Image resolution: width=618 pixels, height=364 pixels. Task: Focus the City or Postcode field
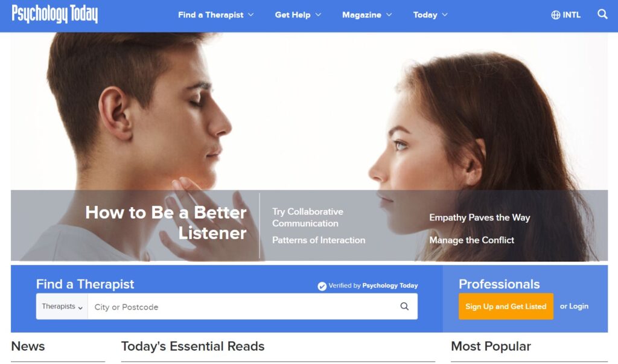coord(243,307)
